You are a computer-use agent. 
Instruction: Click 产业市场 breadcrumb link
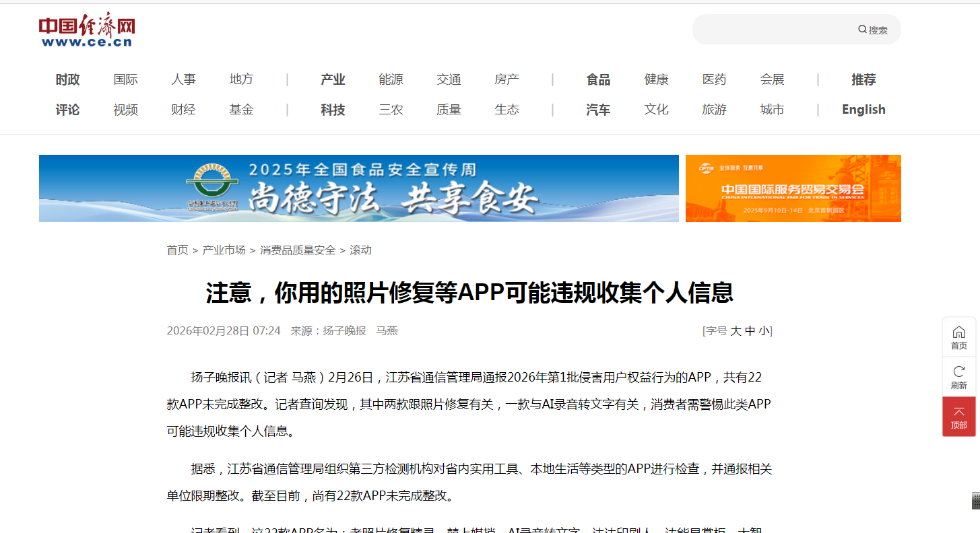224,250
